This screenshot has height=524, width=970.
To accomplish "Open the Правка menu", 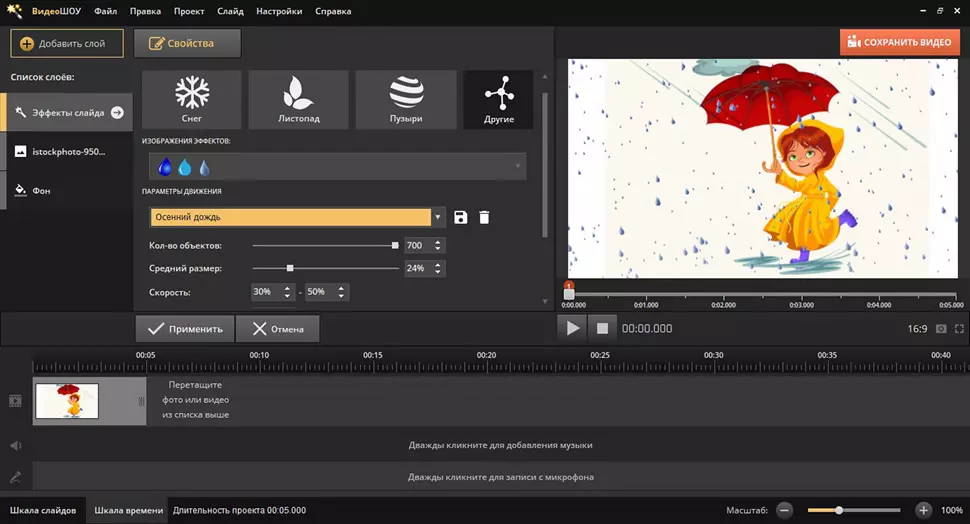I will coord(145,11).
